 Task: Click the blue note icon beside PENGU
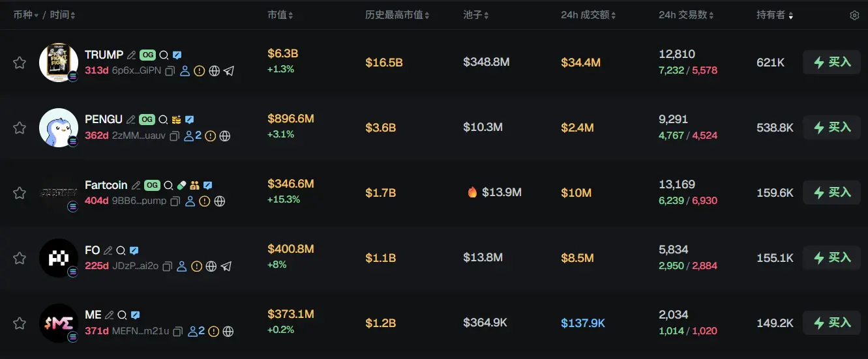click(x=189, y=120)
